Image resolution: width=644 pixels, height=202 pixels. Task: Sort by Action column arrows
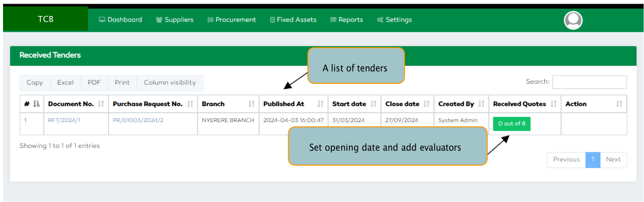point(619,104)
